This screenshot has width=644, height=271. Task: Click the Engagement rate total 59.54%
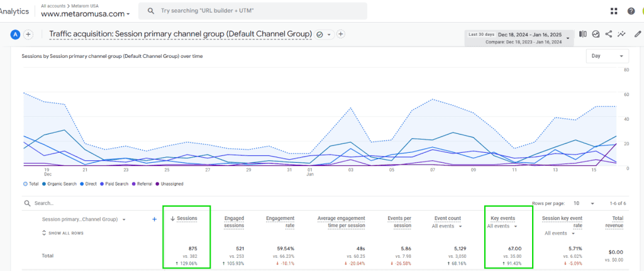[x=286, y=249]
